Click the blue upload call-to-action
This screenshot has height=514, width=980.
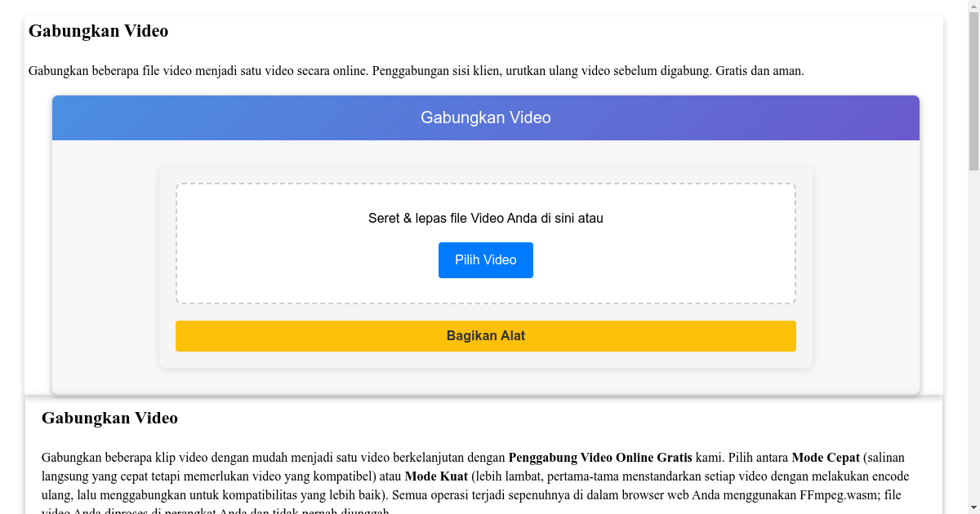pyautogui.click(x=486, y=260)
